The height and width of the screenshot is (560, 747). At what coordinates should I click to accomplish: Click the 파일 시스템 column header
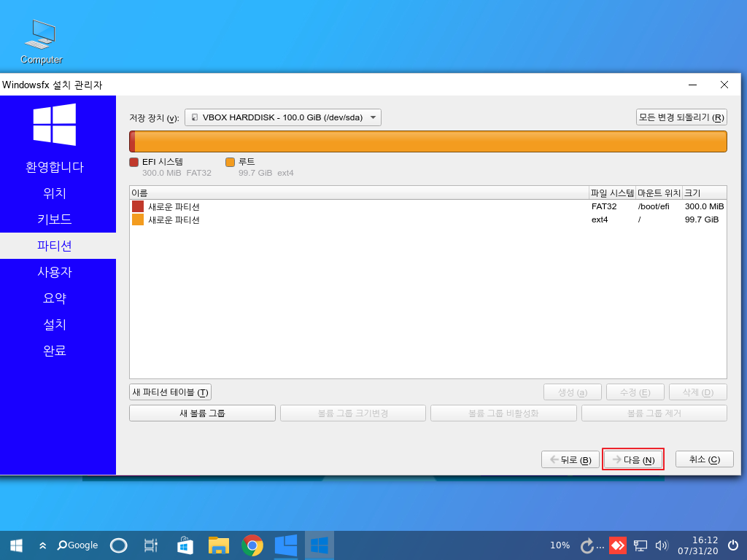tap(612, 192)
